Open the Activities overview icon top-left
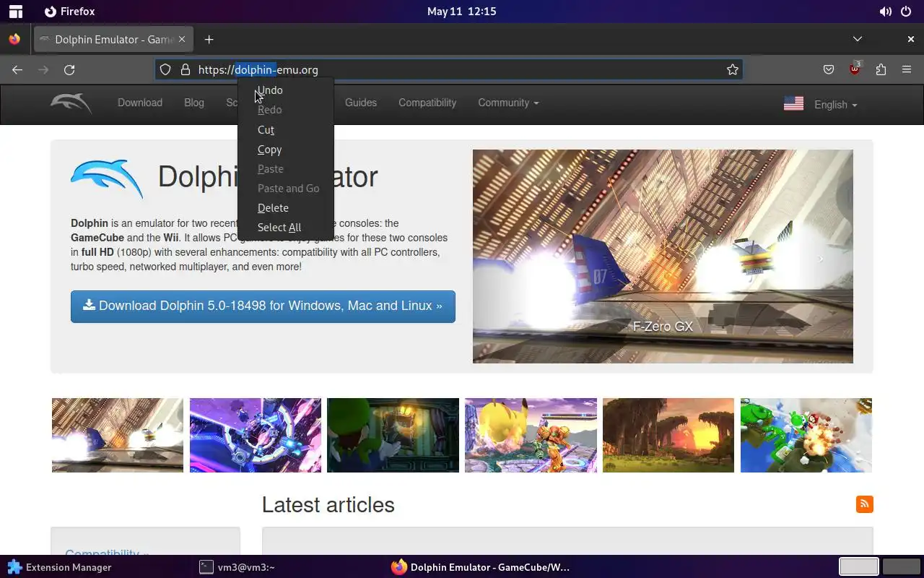 click(15, 12)
